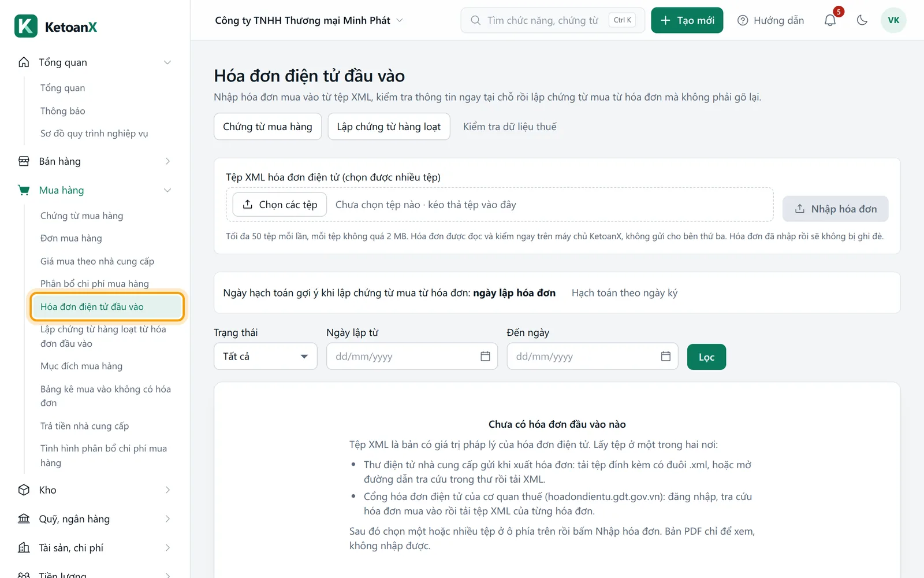Screen dimensions: 924x578
Task: Click the Chọn các tệp button
Action: tap(280, 205)
